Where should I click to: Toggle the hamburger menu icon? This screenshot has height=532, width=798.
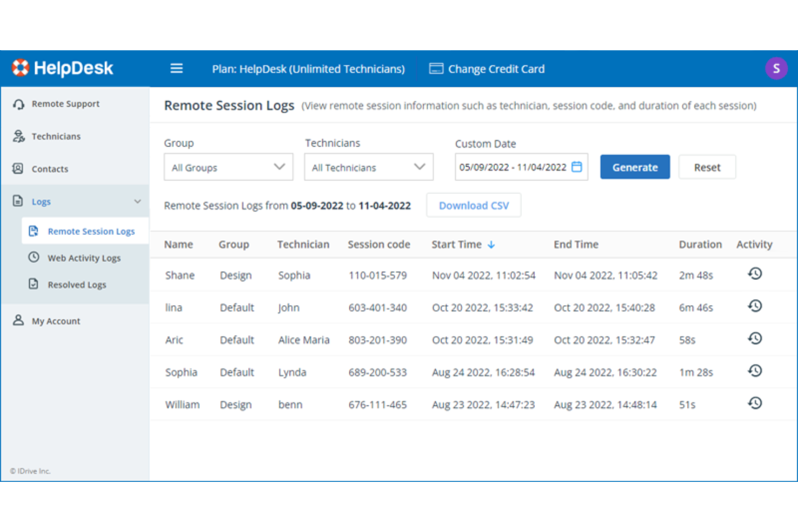[x=176, y=68]
